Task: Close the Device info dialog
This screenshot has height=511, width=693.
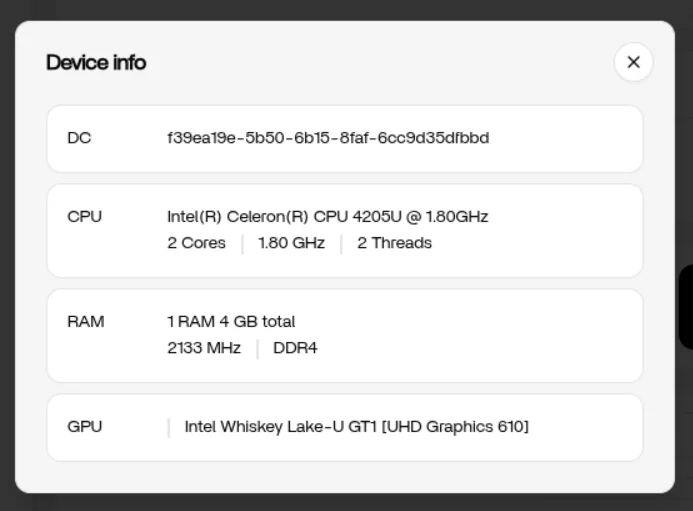Action: point(633,62)
